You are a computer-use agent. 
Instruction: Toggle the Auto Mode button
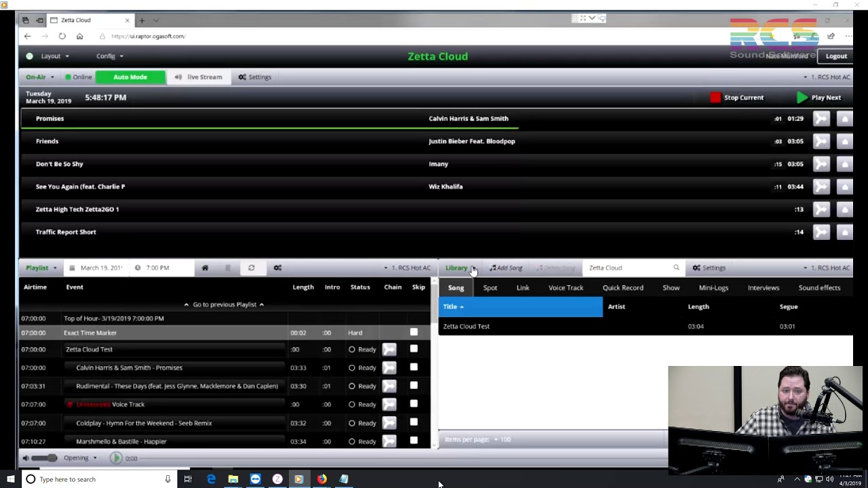click(130, 77)
